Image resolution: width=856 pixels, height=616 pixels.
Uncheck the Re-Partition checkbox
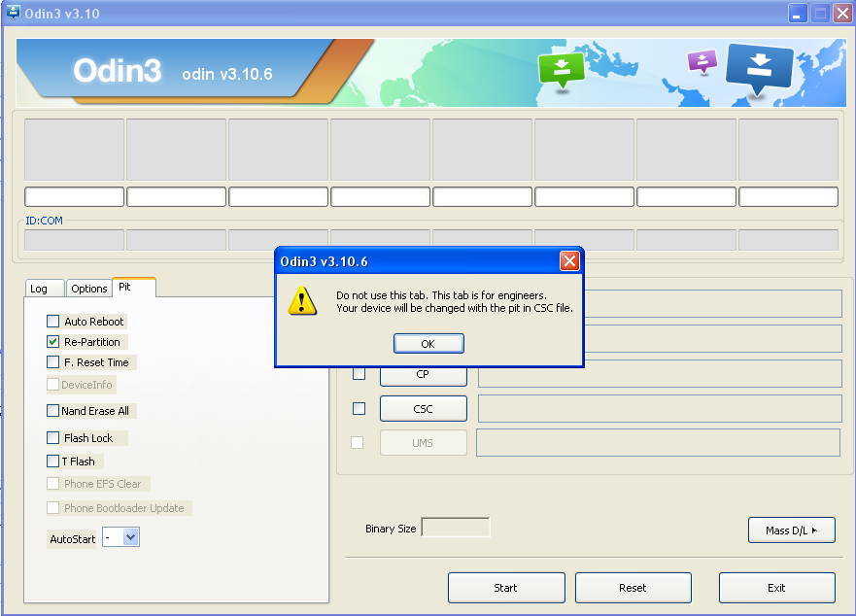[53, 342]
